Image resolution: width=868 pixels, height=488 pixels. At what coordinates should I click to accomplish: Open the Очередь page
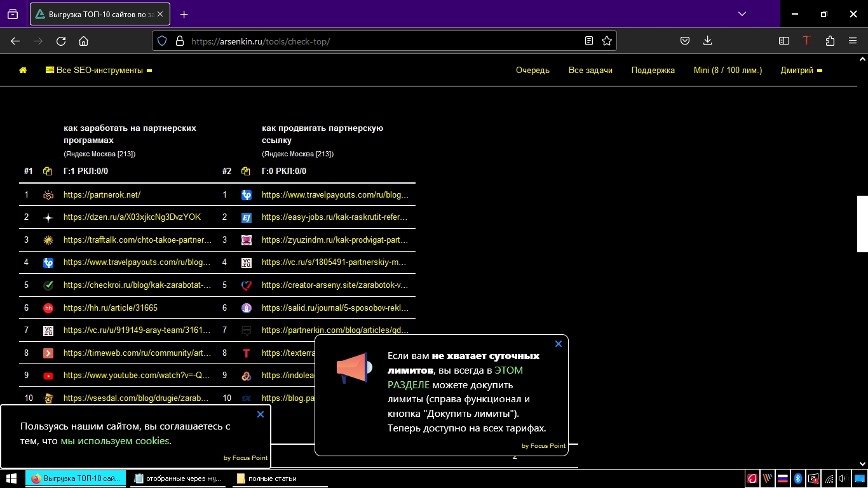point(532,71)
